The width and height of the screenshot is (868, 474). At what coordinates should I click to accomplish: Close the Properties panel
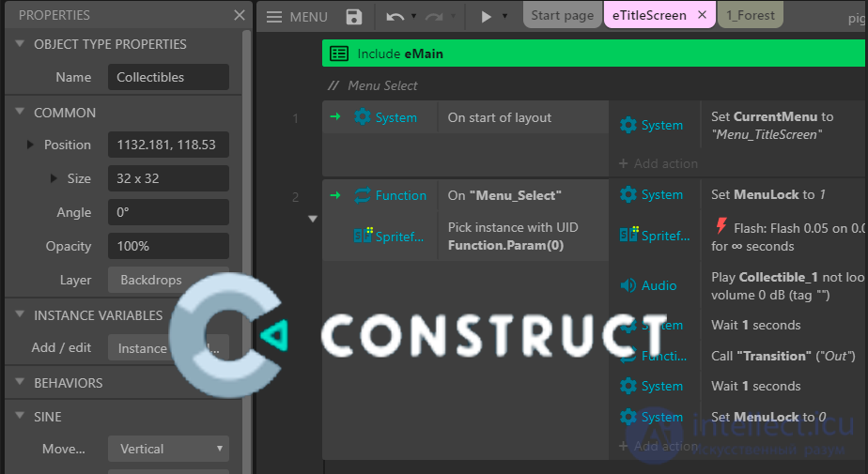[x=240, y=15]
